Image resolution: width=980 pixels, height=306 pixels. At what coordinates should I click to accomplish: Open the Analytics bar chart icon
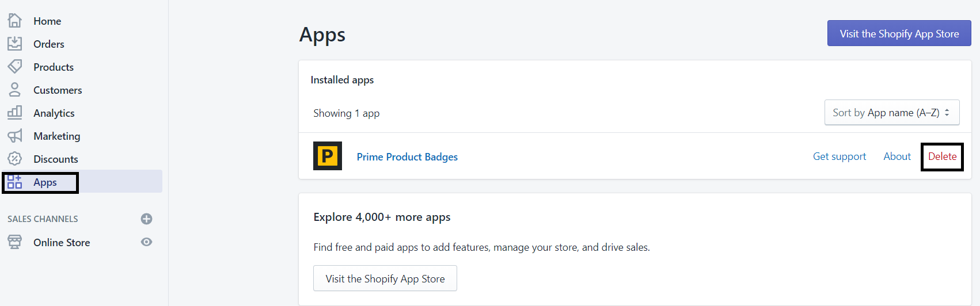[x=15, y=113]
